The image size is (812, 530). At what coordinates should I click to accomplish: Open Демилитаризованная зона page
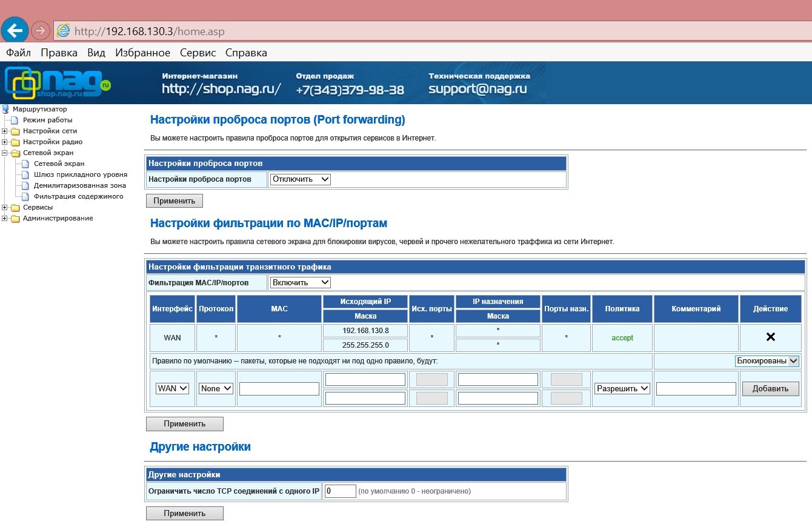(79, 185)
